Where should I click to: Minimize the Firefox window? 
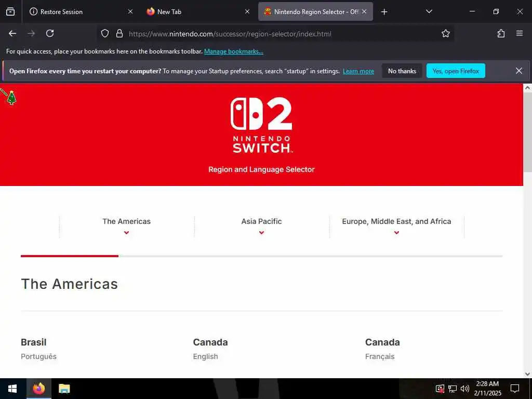pos(472,11)
